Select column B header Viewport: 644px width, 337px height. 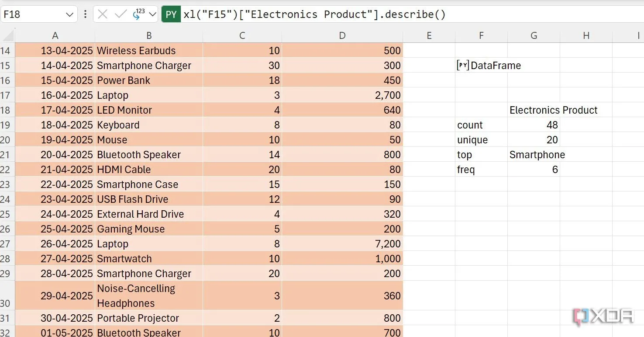coord(149,36)
